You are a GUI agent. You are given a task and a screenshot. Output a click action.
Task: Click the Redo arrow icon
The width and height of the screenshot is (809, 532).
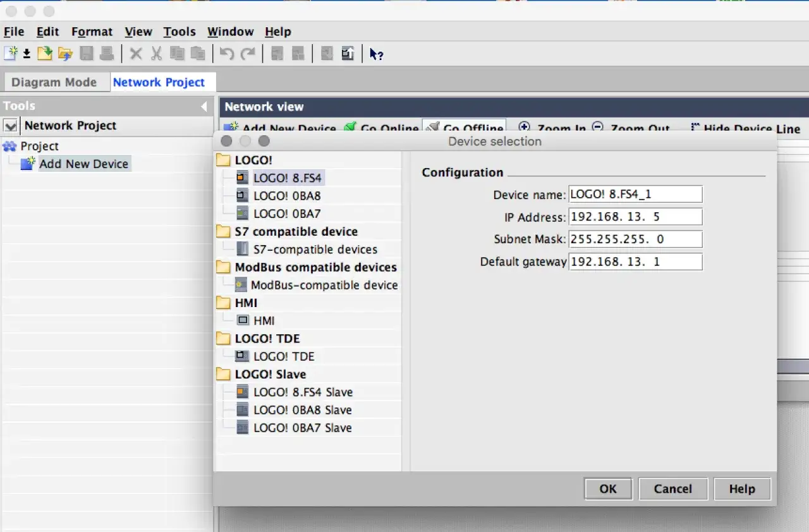tap(248, 54)
